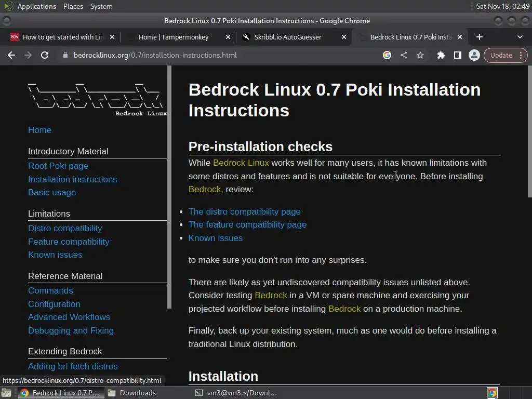
Task: Open the Chrome profile avatar icon
Action: (x=474, y=55)
